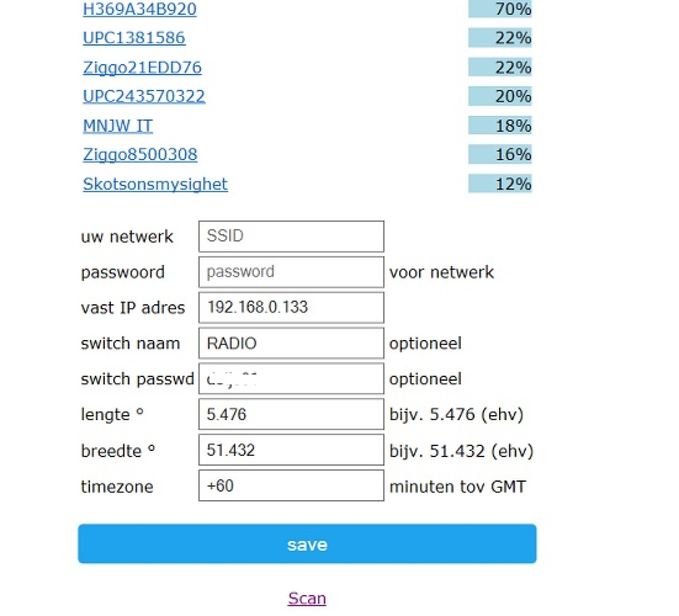This screenshot has height=616, width=679.
Task: Click the vast IP adres field
Action: click(291, 308)
